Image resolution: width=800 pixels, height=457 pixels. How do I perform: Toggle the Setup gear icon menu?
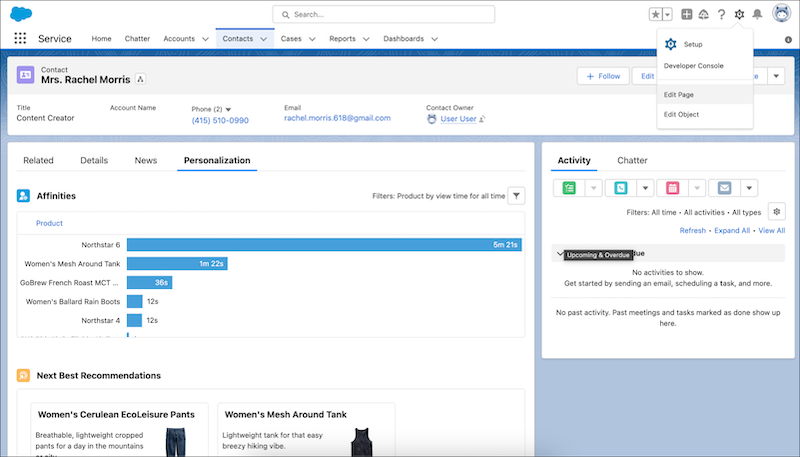click(739, 14)
